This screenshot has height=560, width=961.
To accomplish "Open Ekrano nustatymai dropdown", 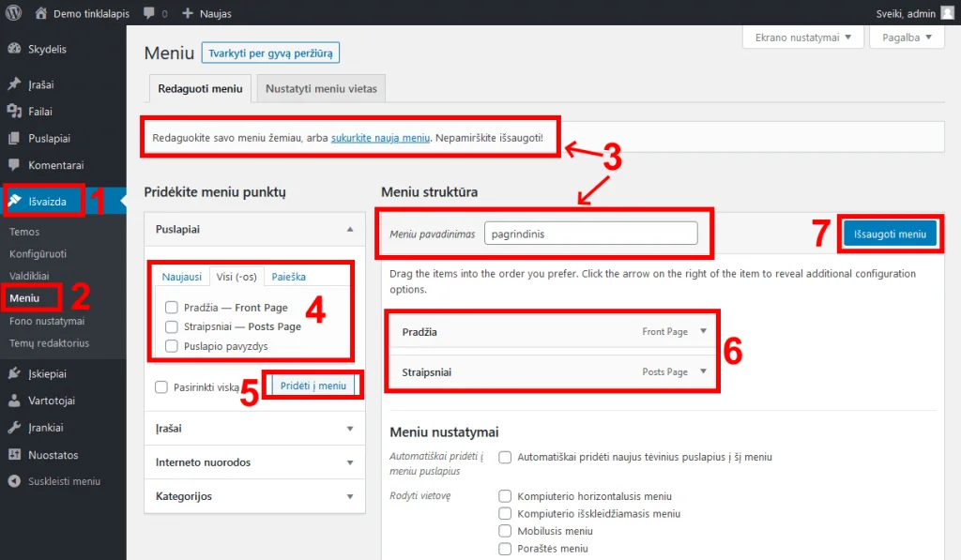I will click(x=803, y=38).
